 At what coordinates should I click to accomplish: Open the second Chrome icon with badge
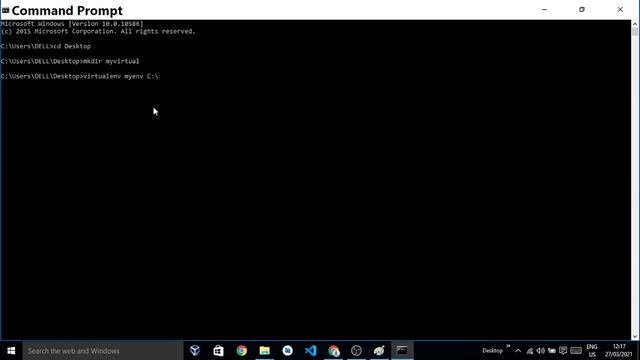click(x=334, y=350)
